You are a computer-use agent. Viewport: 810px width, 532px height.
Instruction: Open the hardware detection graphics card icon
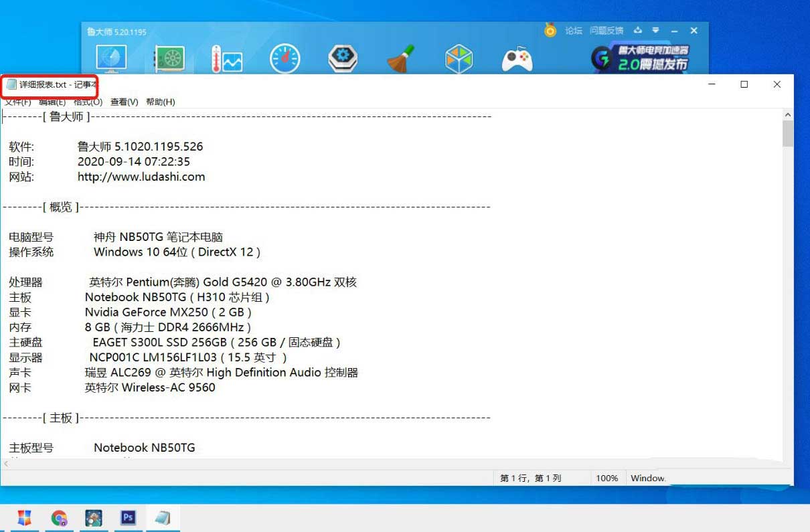point(170,59)
